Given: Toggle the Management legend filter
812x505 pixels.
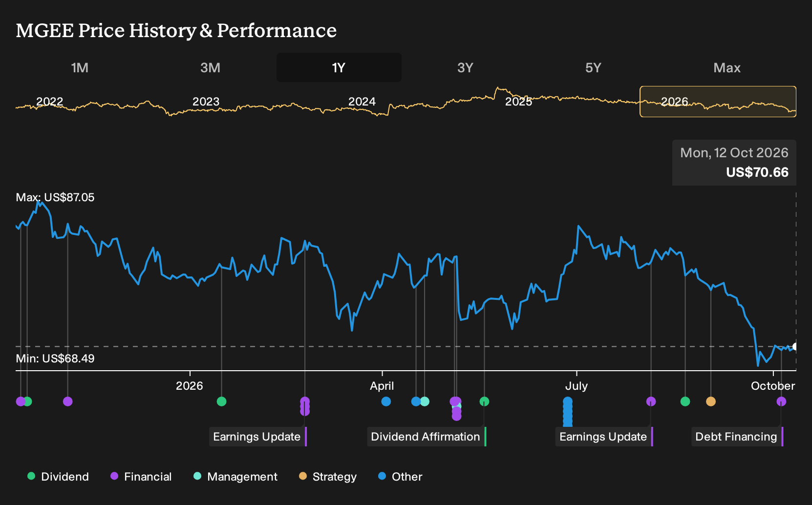Looking at the screenshot, I should [235, 476].
